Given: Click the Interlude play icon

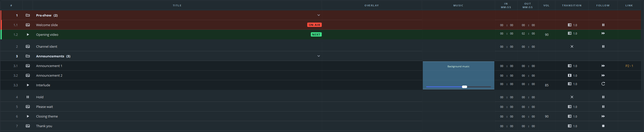Looking at the screenshot, I should [28, 85].
